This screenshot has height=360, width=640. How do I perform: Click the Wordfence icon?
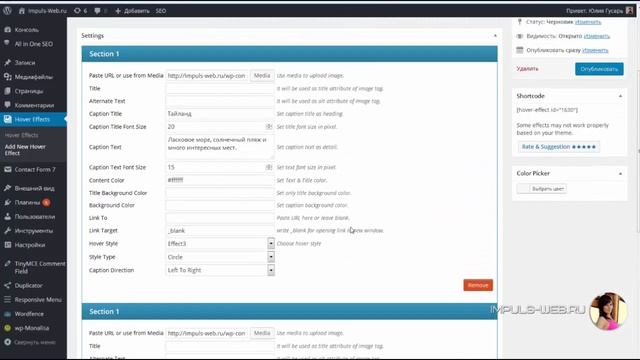tap(7, 314)
